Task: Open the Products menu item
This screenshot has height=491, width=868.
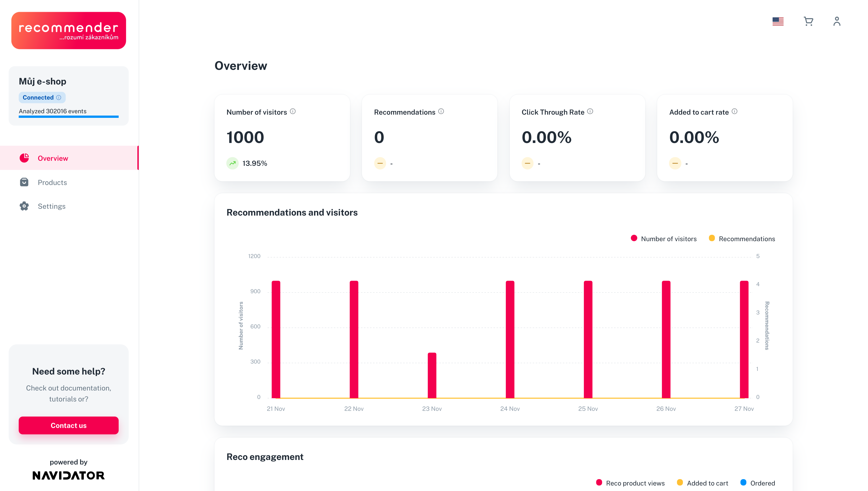Action: [x=52, y=182]
